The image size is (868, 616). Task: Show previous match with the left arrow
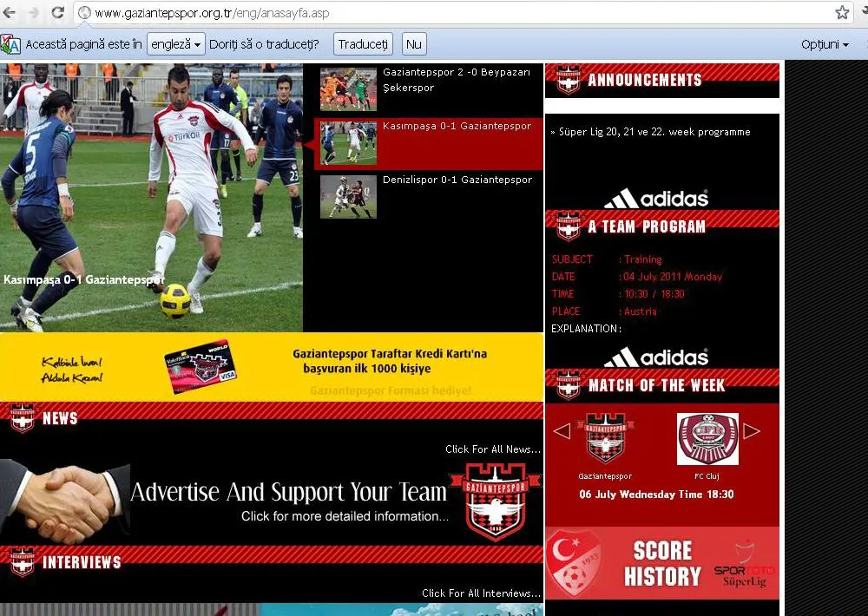click(562, 431)
